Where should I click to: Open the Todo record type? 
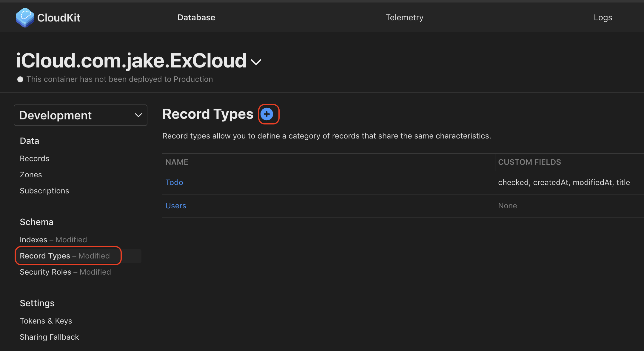point(174,182)
